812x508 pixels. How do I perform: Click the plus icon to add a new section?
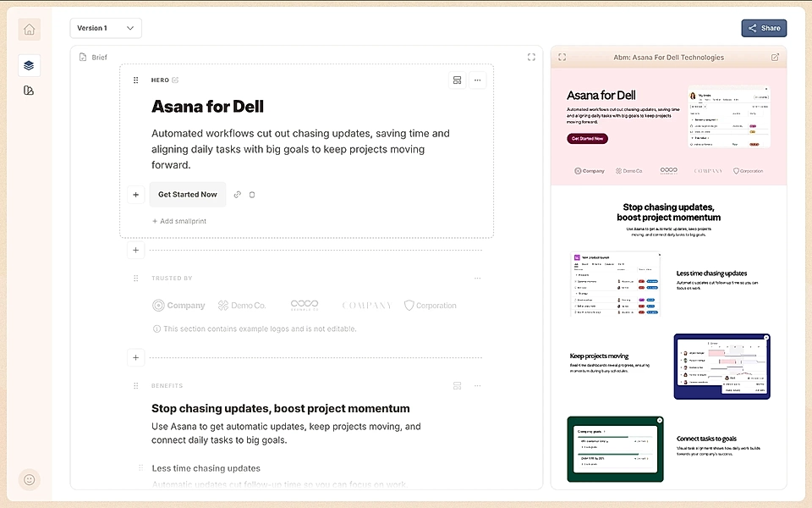click(135, 250)
